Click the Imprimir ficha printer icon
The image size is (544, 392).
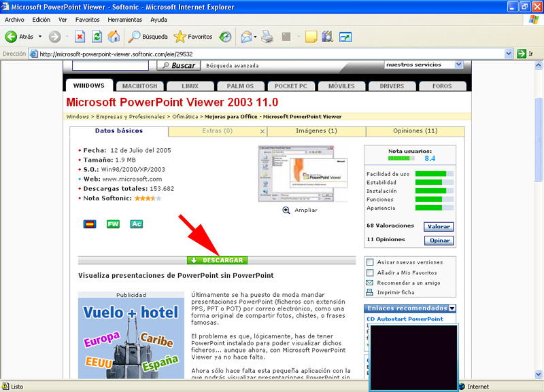370,292
